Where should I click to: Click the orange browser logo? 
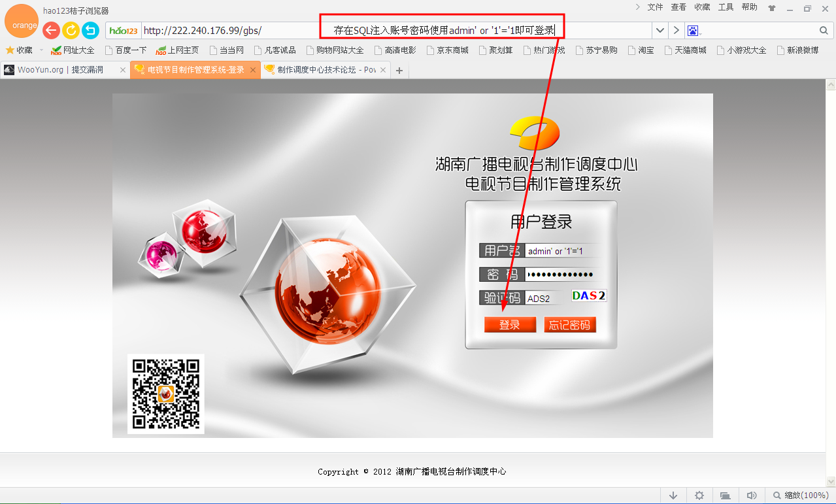coord(21,21)
